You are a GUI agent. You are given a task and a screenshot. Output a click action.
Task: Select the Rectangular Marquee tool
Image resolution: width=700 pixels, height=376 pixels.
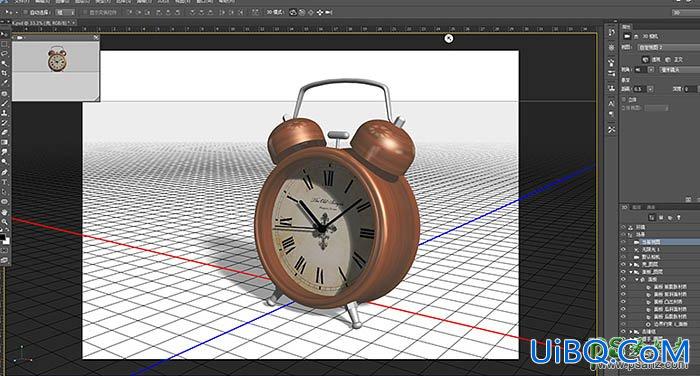click(x=4, y=44)
